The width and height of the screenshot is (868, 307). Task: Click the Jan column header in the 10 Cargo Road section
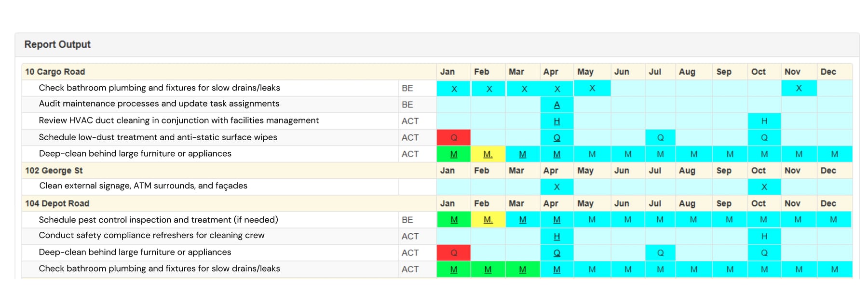click(448, 72)
